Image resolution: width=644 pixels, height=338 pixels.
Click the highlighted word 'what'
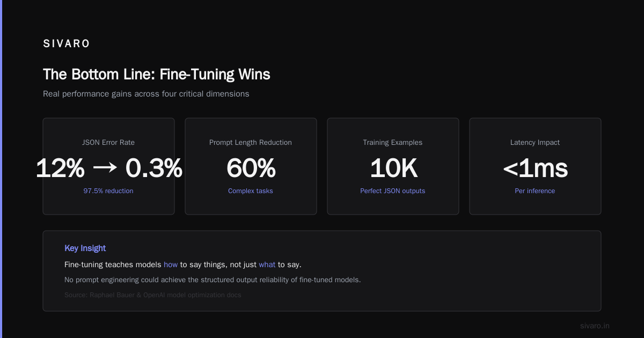267,264
